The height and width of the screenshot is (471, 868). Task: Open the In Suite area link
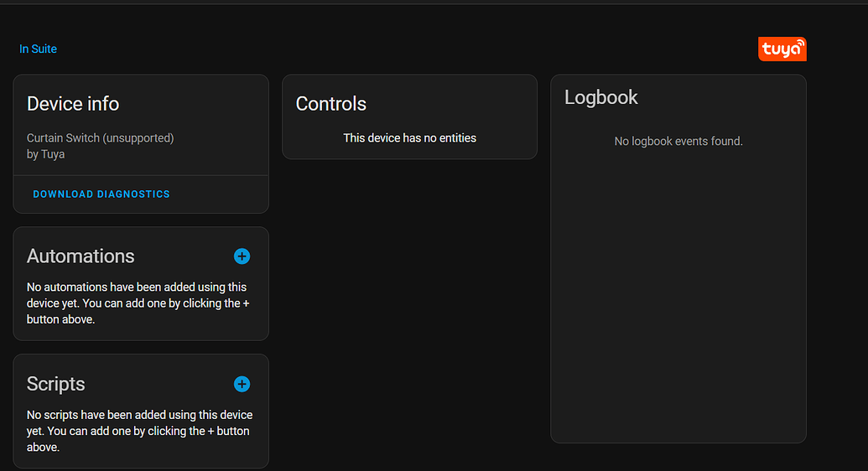[x=39, y=49]
